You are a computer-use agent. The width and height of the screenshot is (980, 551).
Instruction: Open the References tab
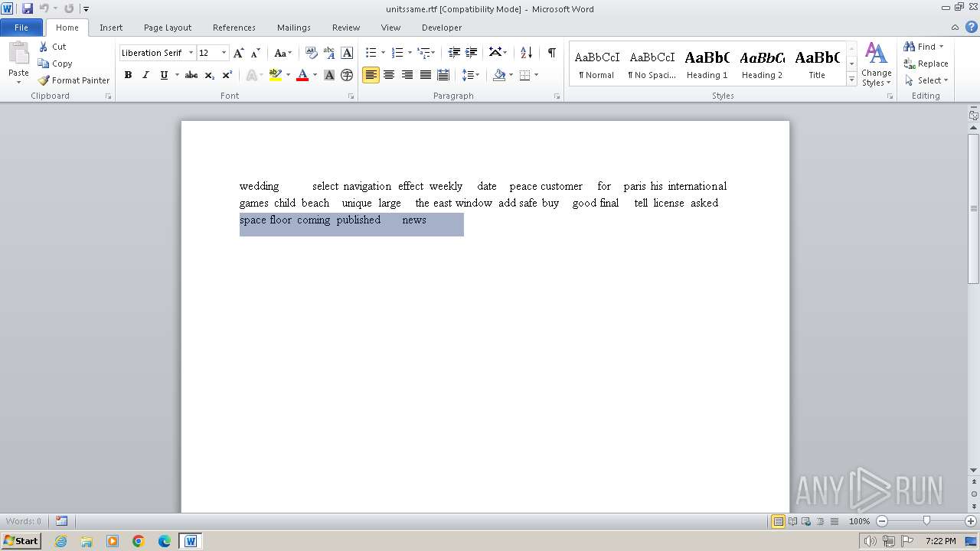tap(234, 27)
